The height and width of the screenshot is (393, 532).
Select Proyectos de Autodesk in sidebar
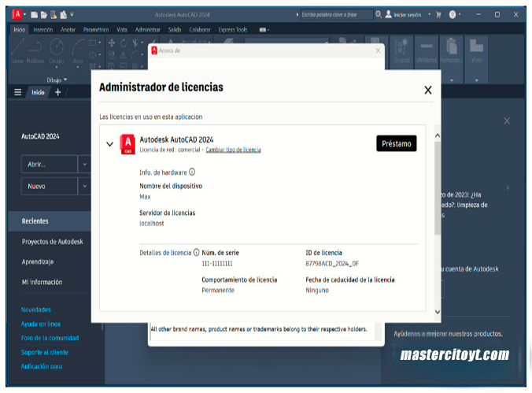tap(52, 242)
